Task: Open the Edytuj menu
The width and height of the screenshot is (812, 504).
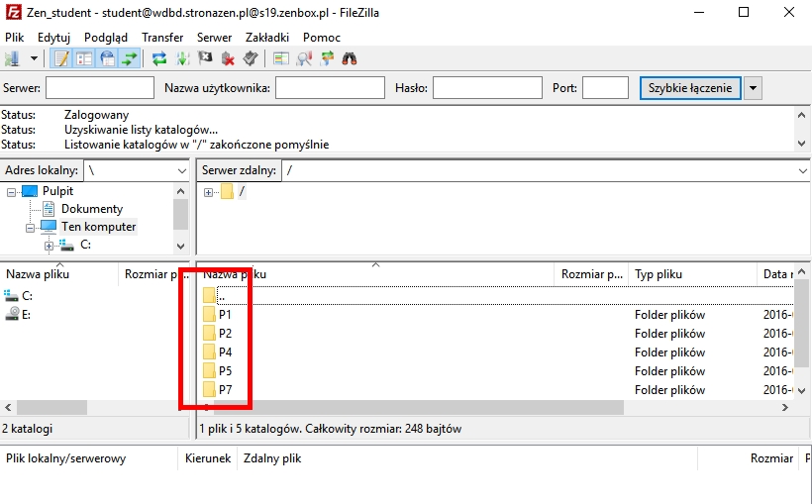Action: point(53,38)
